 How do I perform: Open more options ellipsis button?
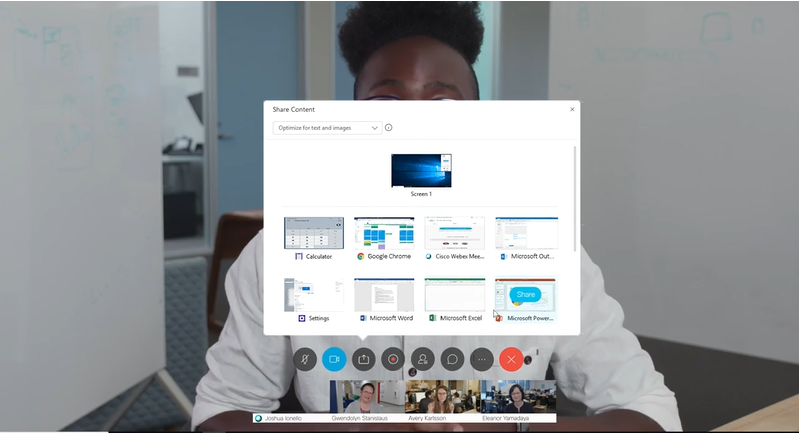[x=482, y=360]
